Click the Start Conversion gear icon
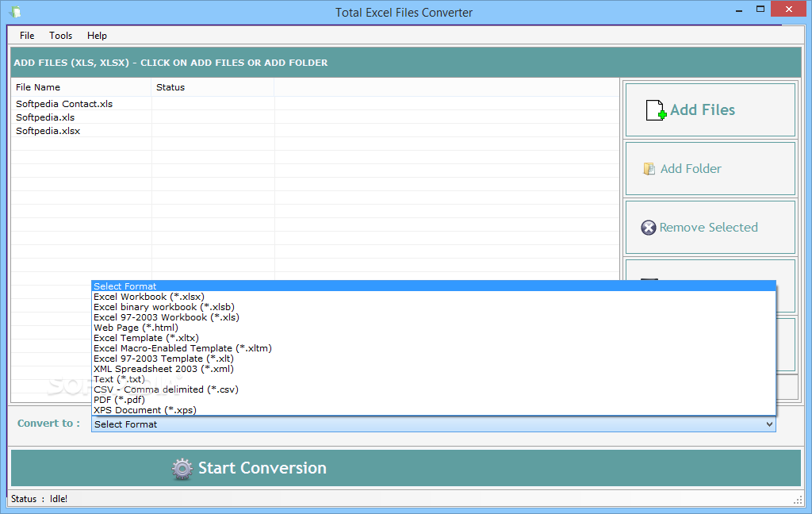This screenshot has height=514, width=812. [x=182, y=469]
